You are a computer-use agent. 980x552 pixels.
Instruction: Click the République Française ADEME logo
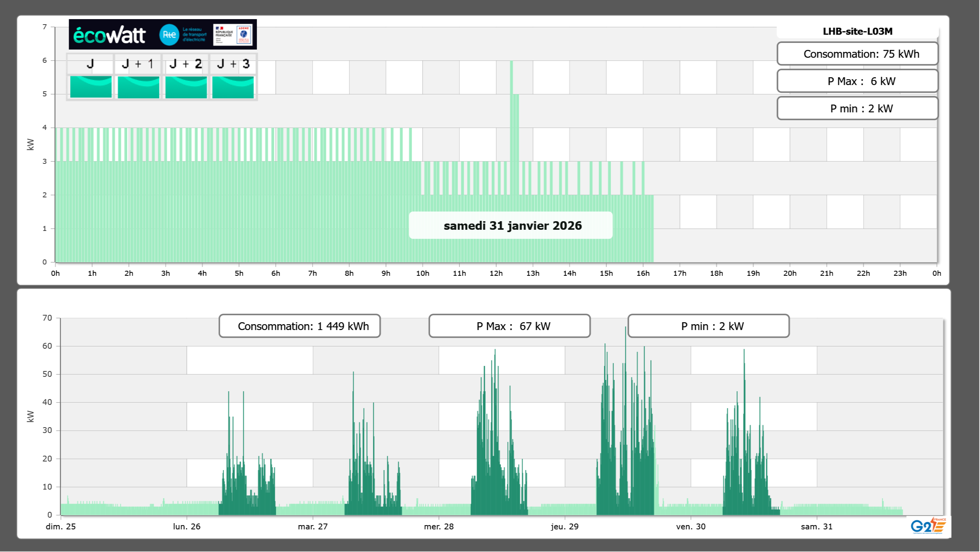tap(233, 35)
